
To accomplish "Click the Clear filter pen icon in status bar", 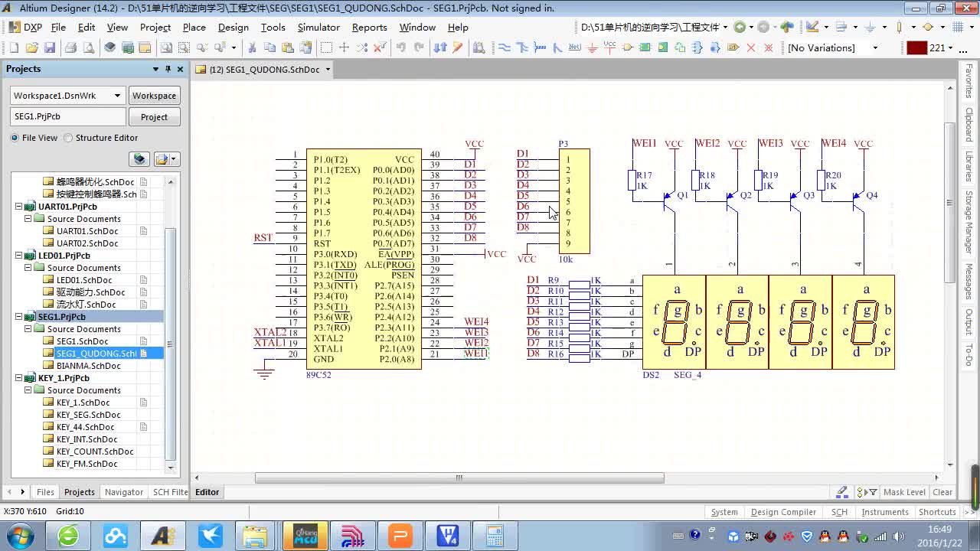I will click(843, 492).
